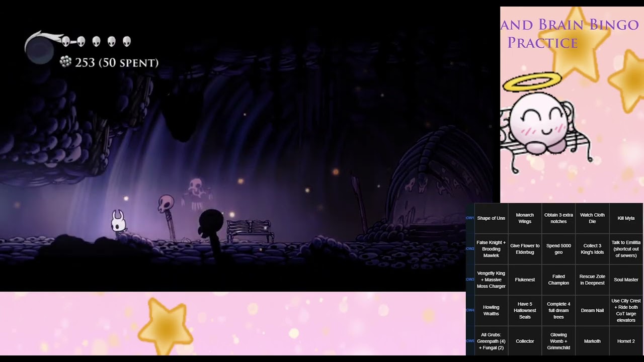
Task: Select the 'Obtain 3 extra notches' square
Action: pos(558,219)
